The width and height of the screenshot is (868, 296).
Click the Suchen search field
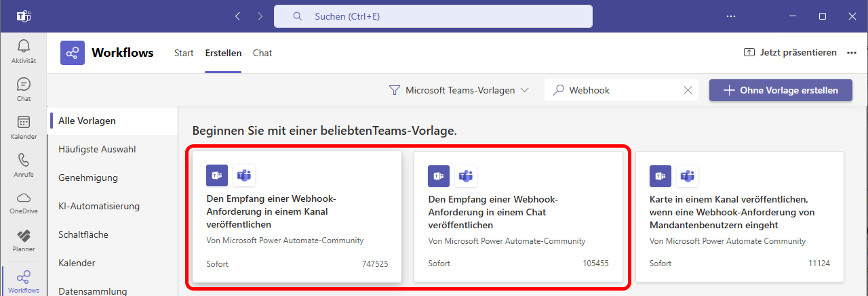tap(433, 16)
